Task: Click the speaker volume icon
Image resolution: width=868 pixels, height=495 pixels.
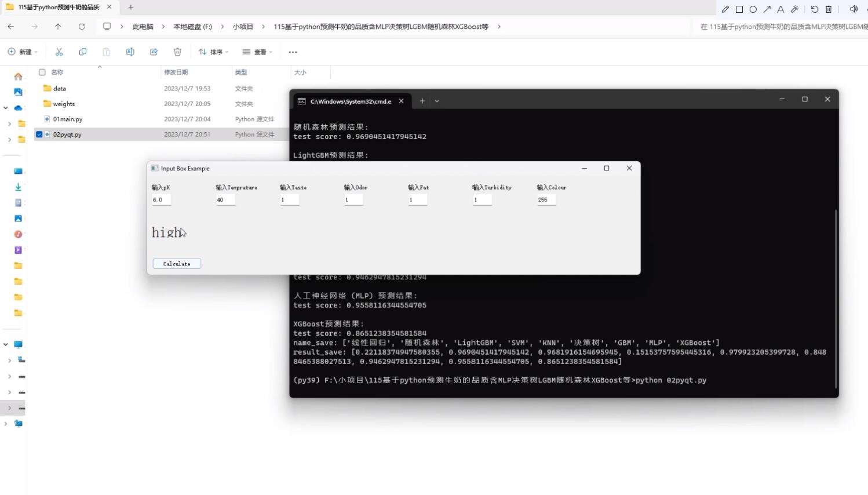Action: tap(854, 9)
